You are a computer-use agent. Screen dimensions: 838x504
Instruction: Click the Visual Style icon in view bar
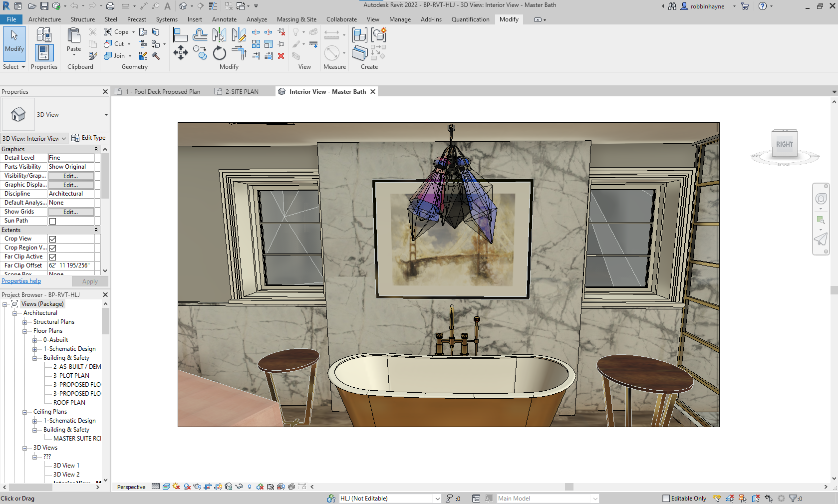click(x=166, y=487)
